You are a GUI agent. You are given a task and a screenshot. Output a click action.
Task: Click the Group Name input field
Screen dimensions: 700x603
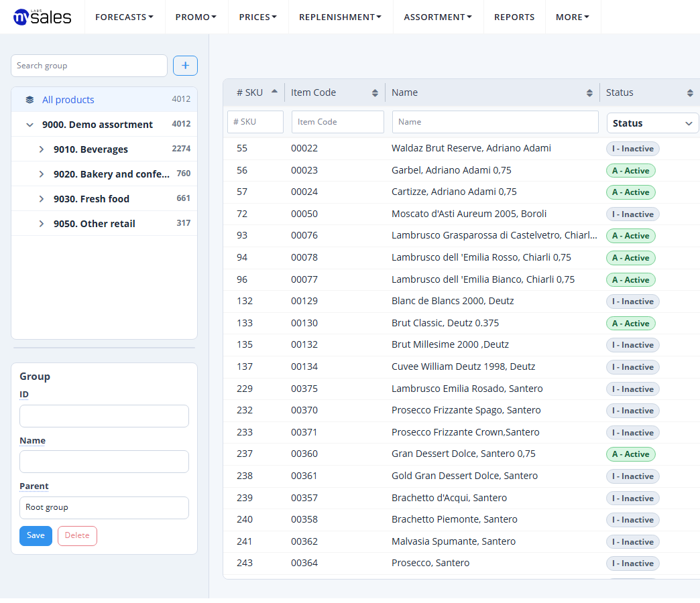pyautogui.click(x=104, y=462)
